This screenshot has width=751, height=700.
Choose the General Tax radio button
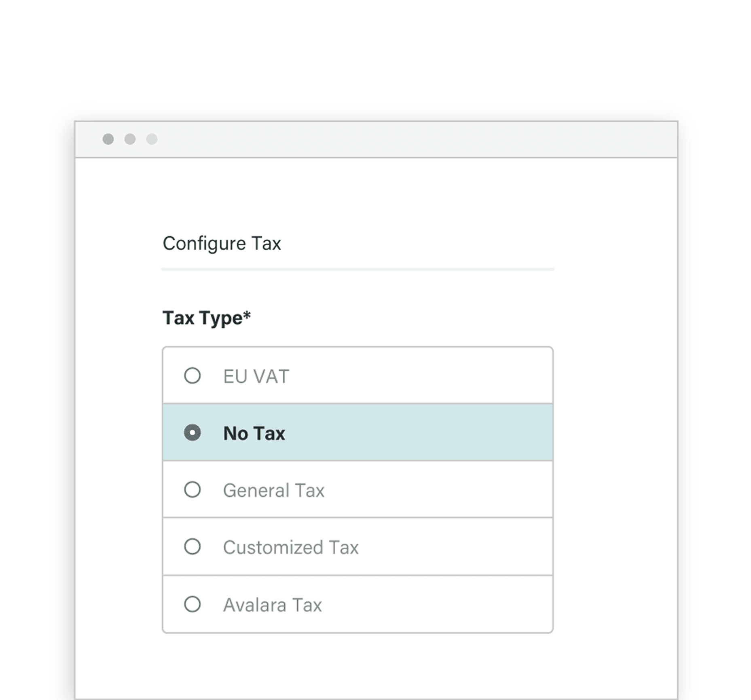point(193,490)
